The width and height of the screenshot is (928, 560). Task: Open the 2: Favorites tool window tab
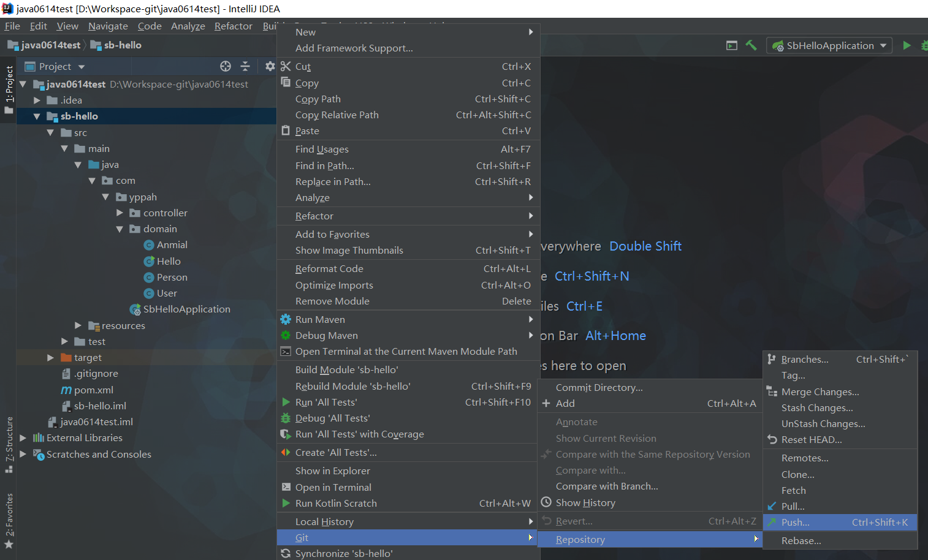click(x=9, y=518)
